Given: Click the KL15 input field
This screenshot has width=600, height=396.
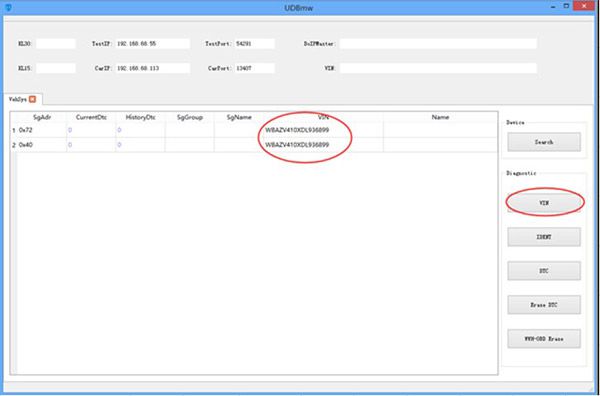Looking at the screenshot, I should (x=56, y=68).
